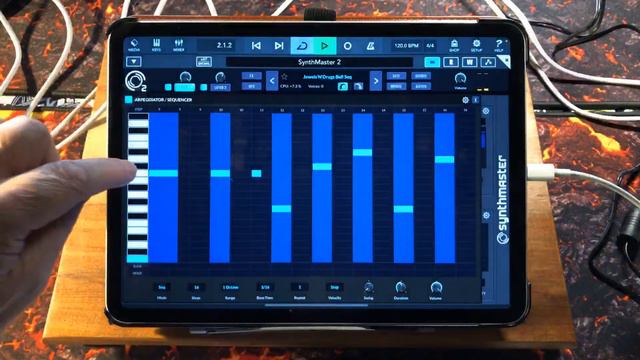Viewport: 640px width, 360px height.
Task: Select the R view button
Action: pos(451,62)
